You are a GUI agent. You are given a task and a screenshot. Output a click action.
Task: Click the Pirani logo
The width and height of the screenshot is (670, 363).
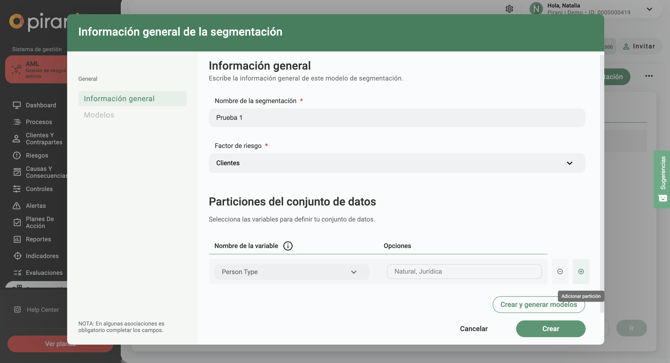pyautogui.click(x=38, y=21)
